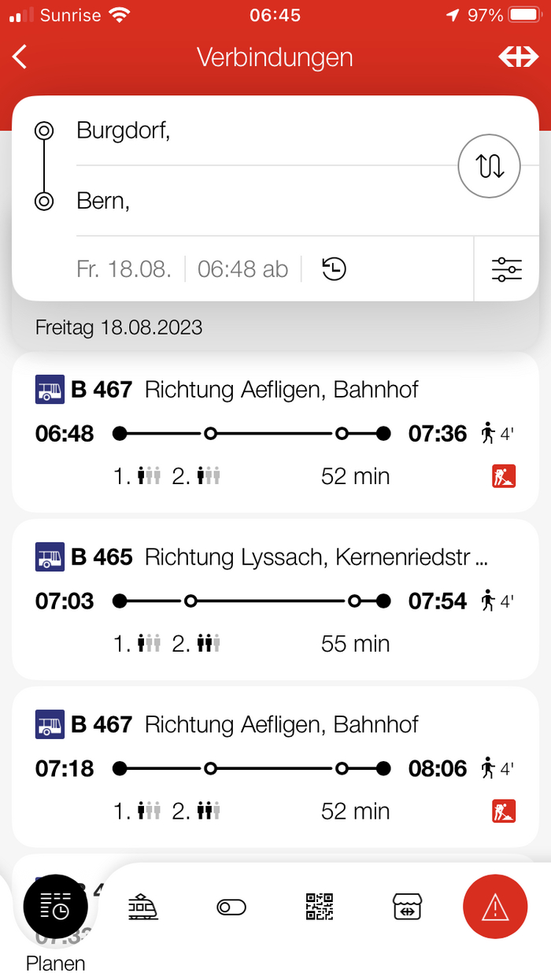This screenshot has width=551, height=980.
Task: Open the shop and tickets icon
Action: coord(408,907)
